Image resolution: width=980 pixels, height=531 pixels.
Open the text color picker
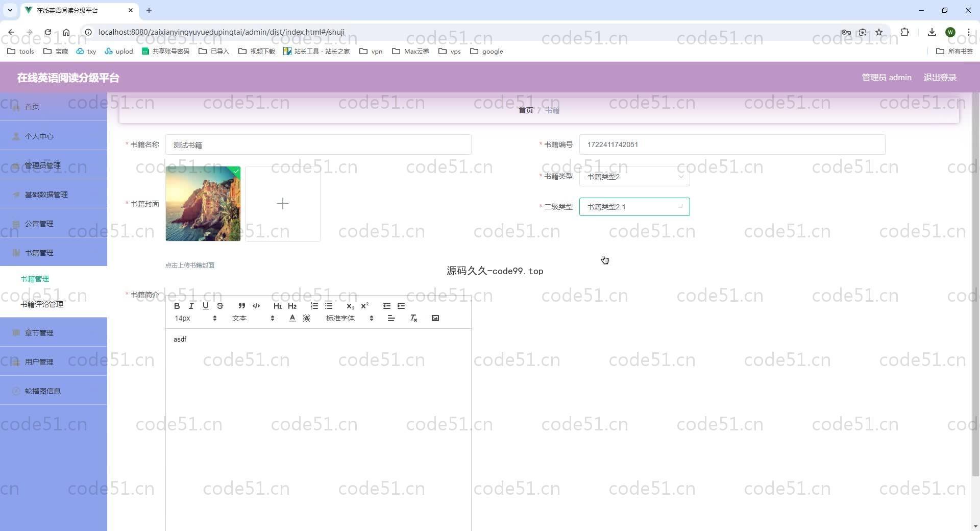[292, 318]
